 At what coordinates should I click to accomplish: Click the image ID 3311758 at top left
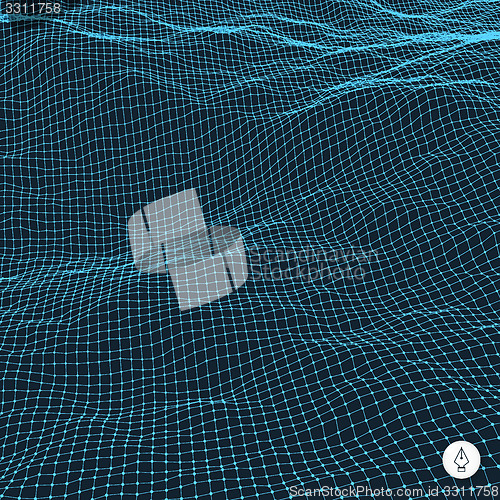tap(33, 8)
